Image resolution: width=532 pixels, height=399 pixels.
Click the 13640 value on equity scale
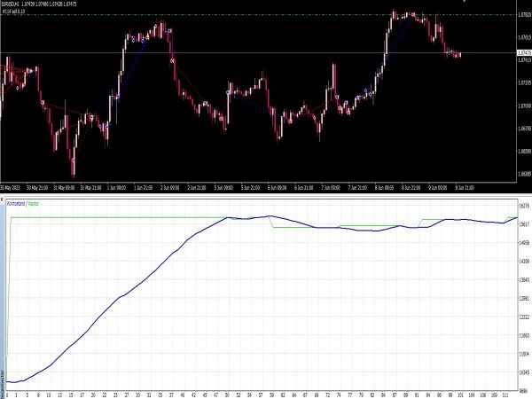point(524,280)
